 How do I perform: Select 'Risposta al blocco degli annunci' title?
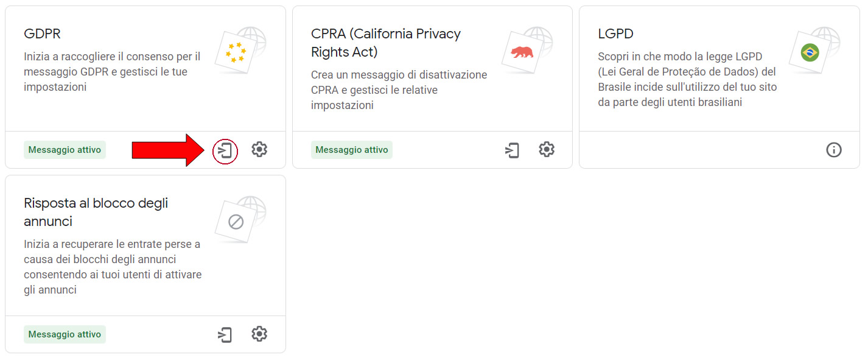point(96,212)
